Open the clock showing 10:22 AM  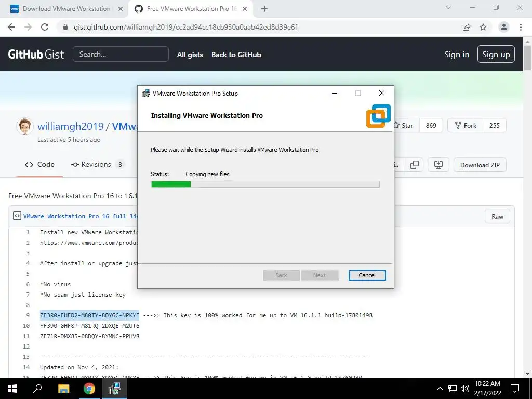click(487, 389)
